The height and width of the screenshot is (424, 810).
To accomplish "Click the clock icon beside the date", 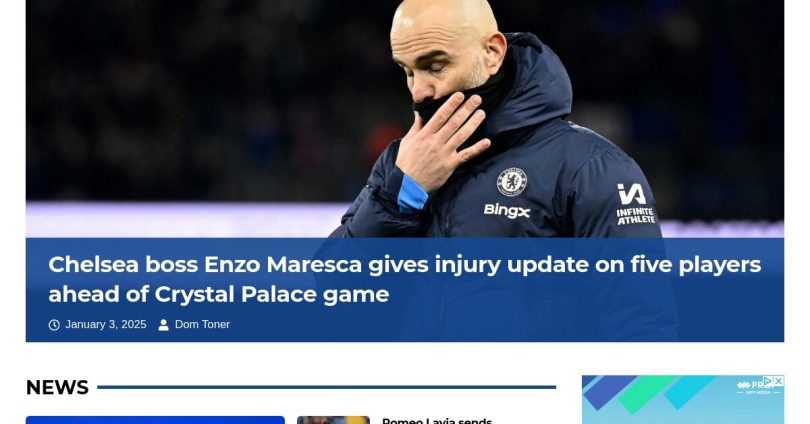I will [x=54, y=325].
